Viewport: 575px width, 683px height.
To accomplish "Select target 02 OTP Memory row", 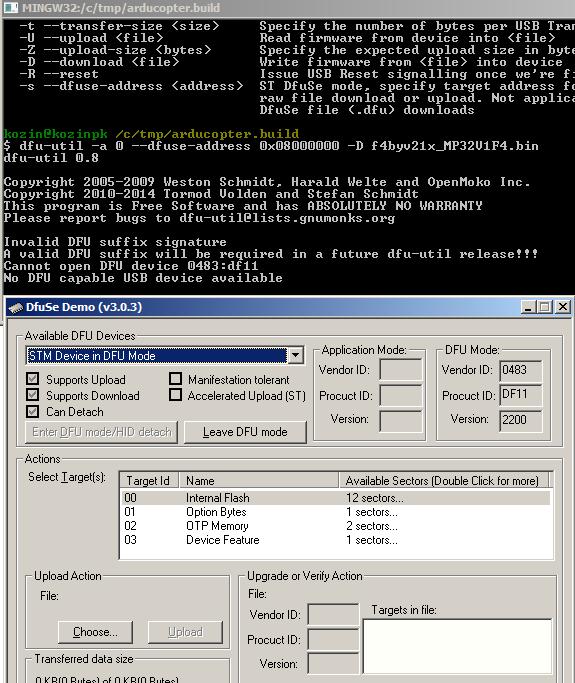I will click(335, 526).
